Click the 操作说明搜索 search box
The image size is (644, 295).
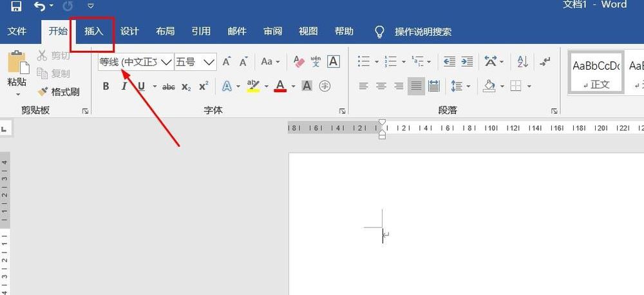(422, 32)
